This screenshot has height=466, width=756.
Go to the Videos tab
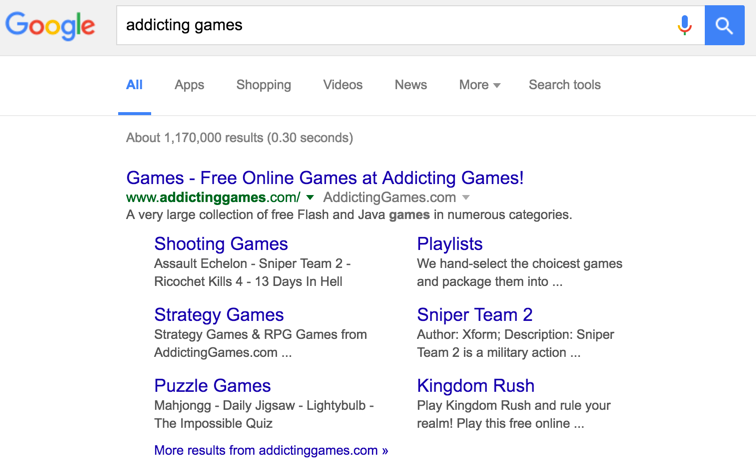342,85
